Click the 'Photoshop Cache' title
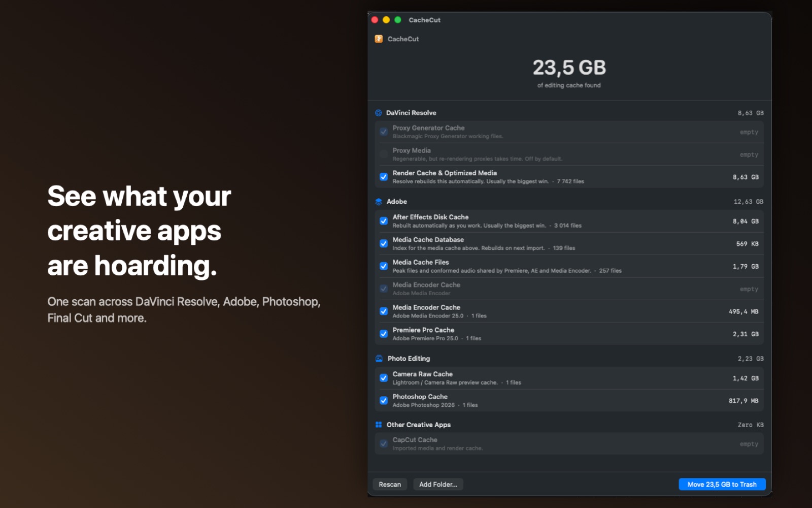Screen dimensions: 812x508 [x=420, y=397]
